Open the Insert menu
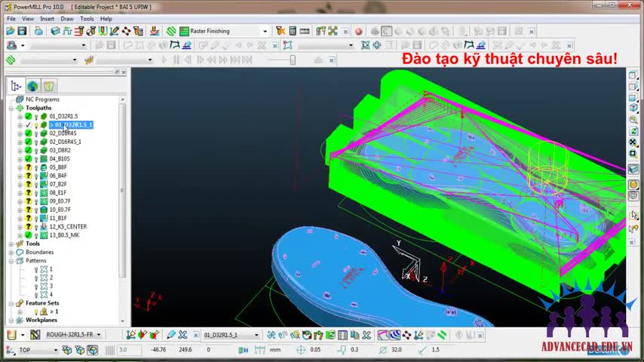This screenshot has height=362, width=644. (x=48, y=19)
